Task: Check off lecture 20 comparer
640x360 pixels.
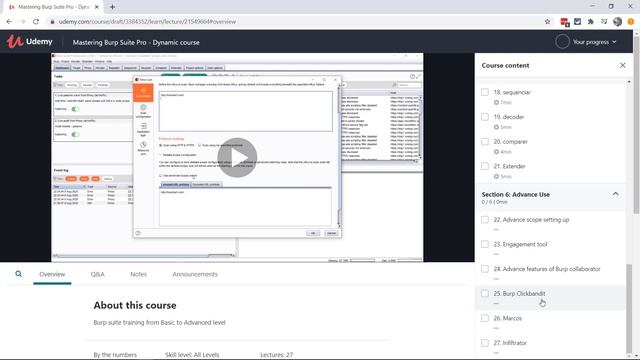Action: pos(484,142)
